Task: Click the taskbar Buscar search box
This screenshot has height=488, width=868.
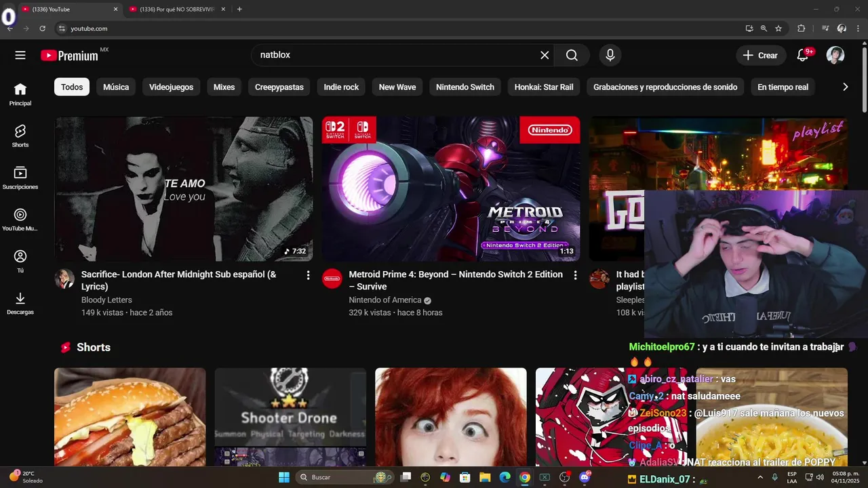Action: (x=345, y=477)
